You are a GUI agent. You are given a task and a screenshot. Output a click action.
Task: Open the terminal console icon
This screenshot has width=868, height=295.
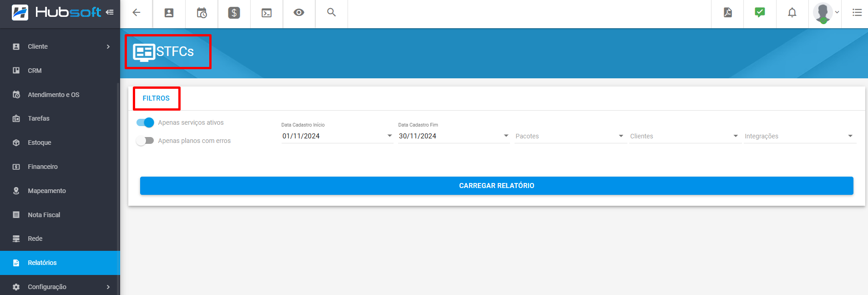pyautogui.click(x=267, y=13)
